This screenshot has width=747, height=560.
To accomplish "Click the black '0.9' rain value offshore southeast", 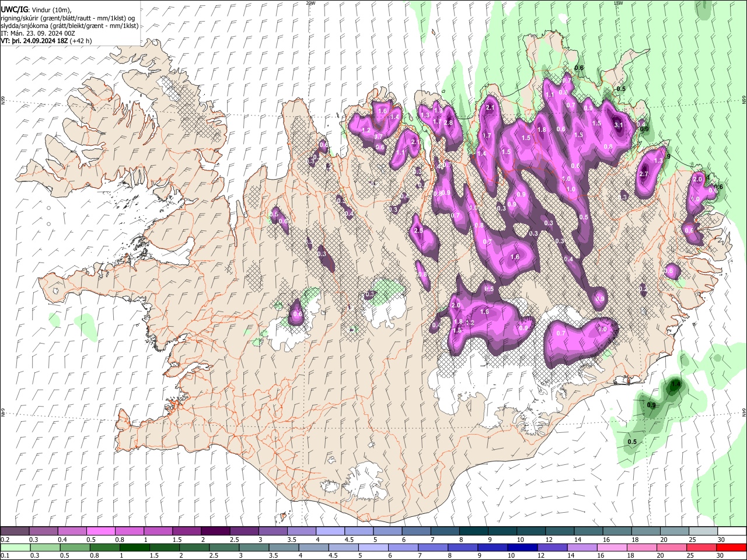I will click(651, 405).
